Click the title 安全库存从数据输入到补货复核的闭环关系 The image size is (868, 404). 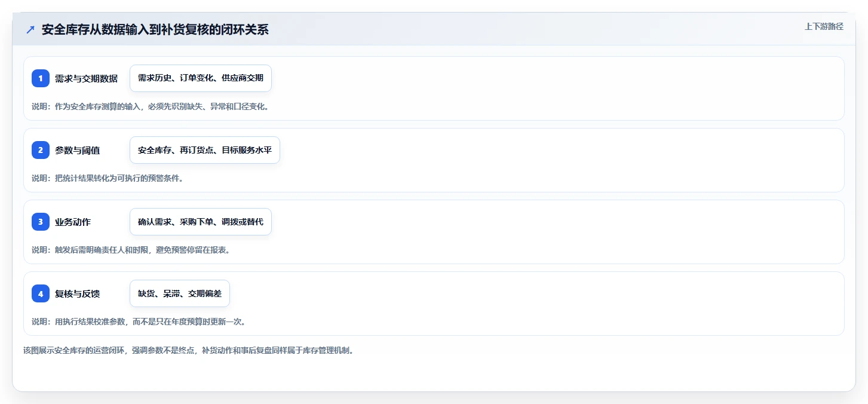pyautogui.click(x=155, y=29)
